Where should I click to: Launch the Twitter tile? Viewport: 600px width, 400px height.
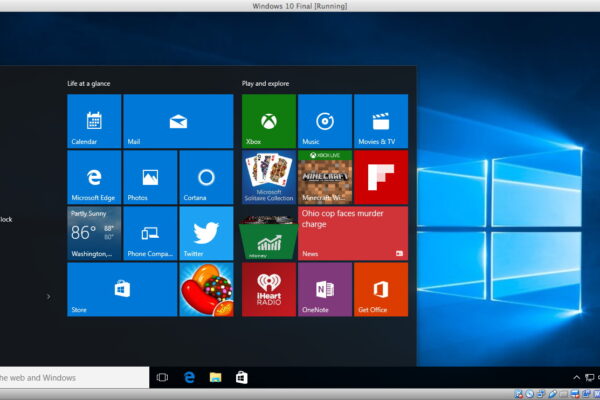[206, 233]
